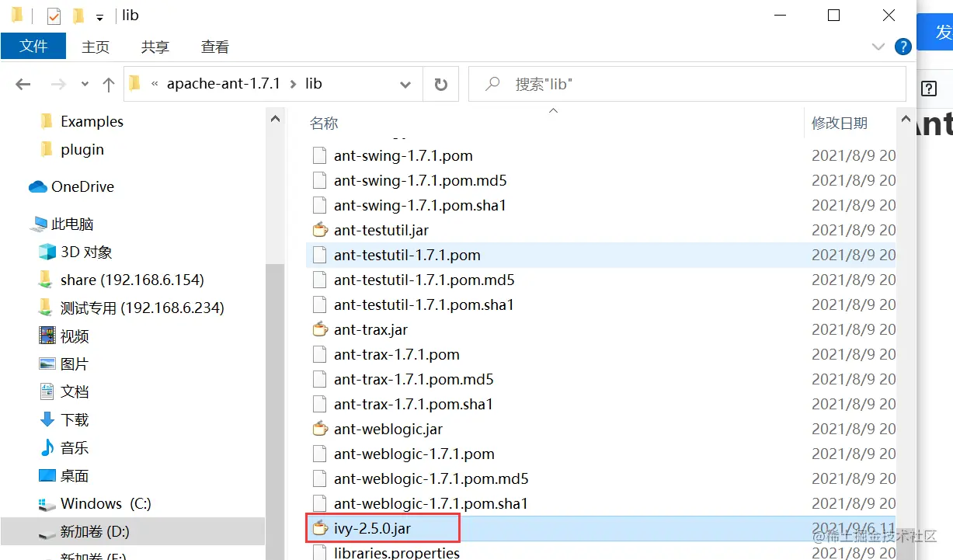The image size is (953, 560).
Task: Click the ant-weblogic.jar file icon
Action: pos(319,429)
